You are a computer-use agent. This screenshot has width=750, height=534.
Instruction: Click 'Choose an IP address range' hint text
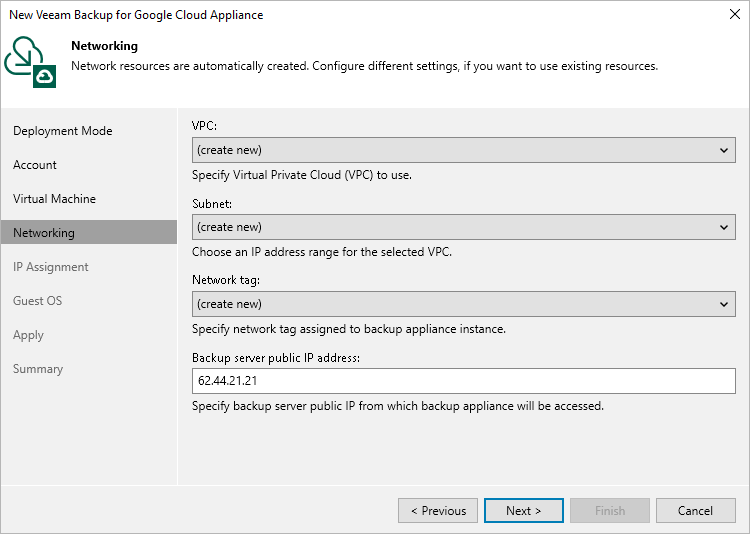(322, 252)
